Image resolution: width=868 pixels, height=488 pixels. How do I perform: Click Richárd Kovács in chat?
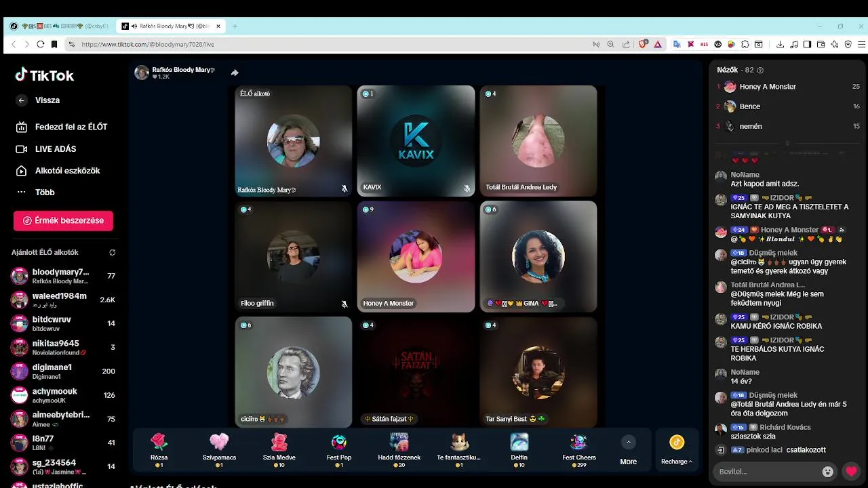click(x=785, y=427)
